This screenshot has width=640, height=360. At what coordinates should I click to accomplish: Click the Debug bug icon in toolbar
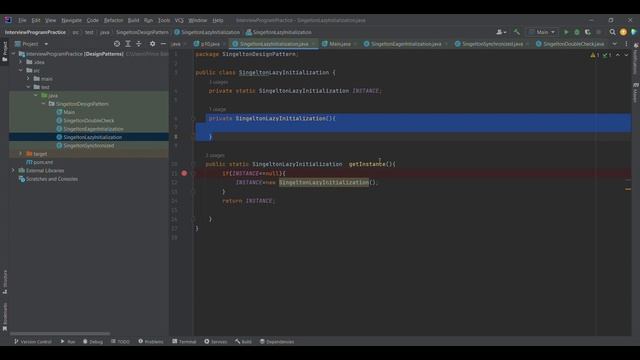pos(577,32)
